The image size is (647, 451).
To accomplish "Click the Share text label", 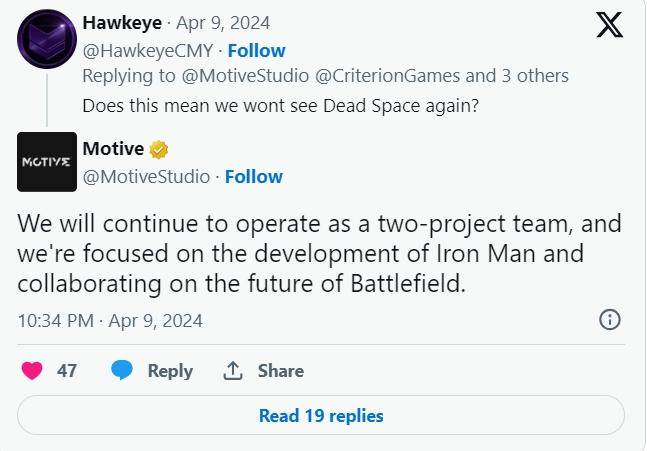I will 281,371.
